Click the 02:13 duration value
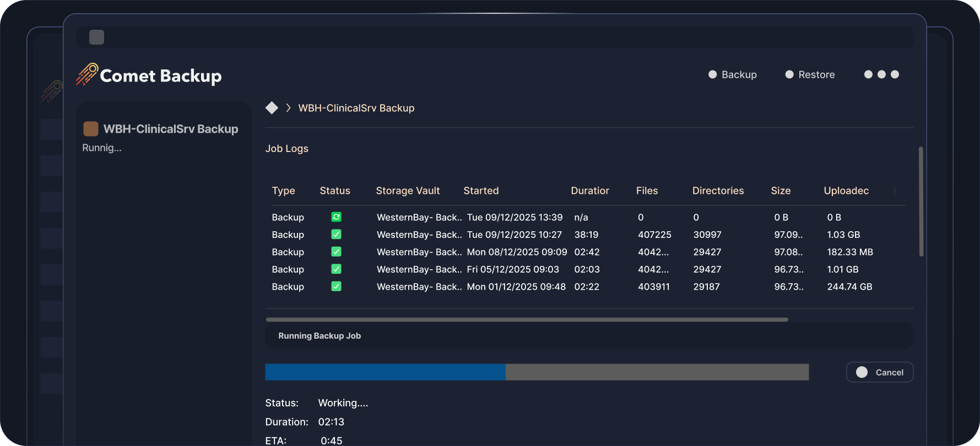This screenshot has width=980, height=446. click(331, 422)
